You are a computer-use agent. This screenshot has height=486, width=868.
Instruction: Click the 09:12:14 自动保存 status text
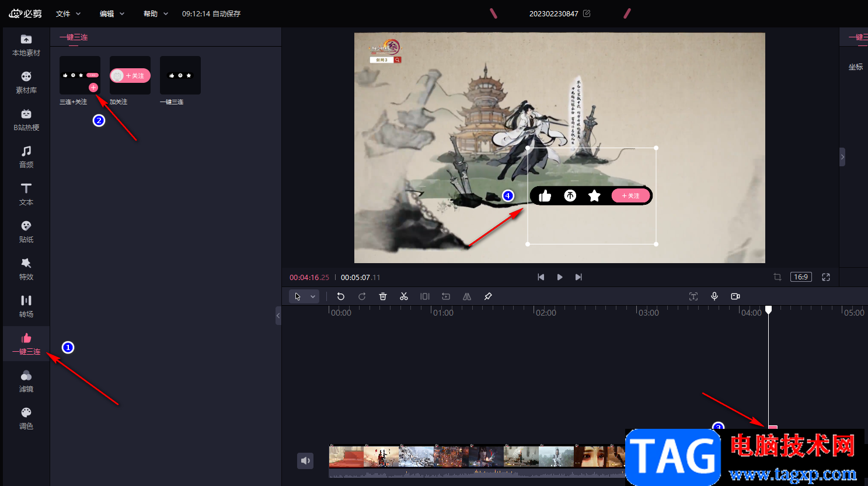211,13
